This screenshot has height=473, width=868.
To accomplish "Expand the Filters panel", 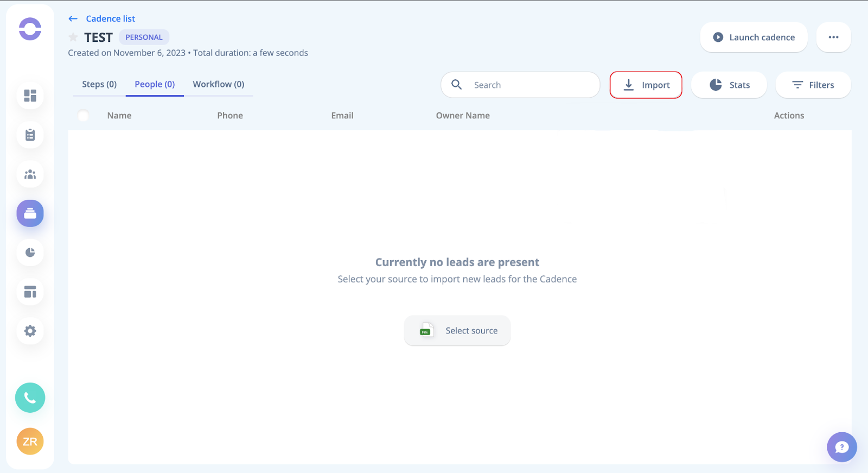I will [x=813, y=85].
